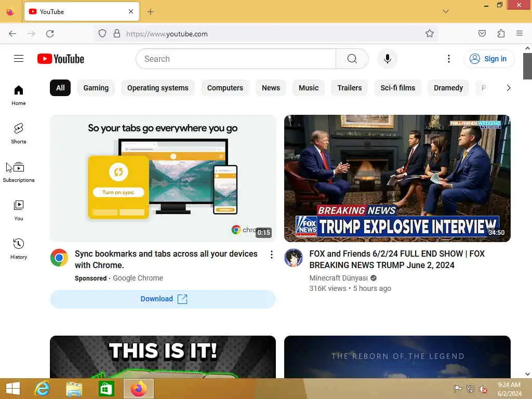Launch Internet Explorer from taskbar
Viewport: 532px width, 399px height.
pyautogui.click(x=42, y=389)
